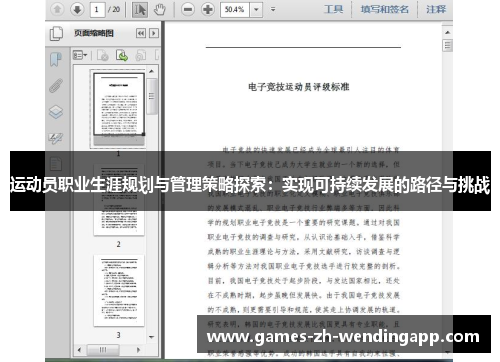
Task: Collapse the thumbnails panel with double-arrow
Action: (141, 33)
